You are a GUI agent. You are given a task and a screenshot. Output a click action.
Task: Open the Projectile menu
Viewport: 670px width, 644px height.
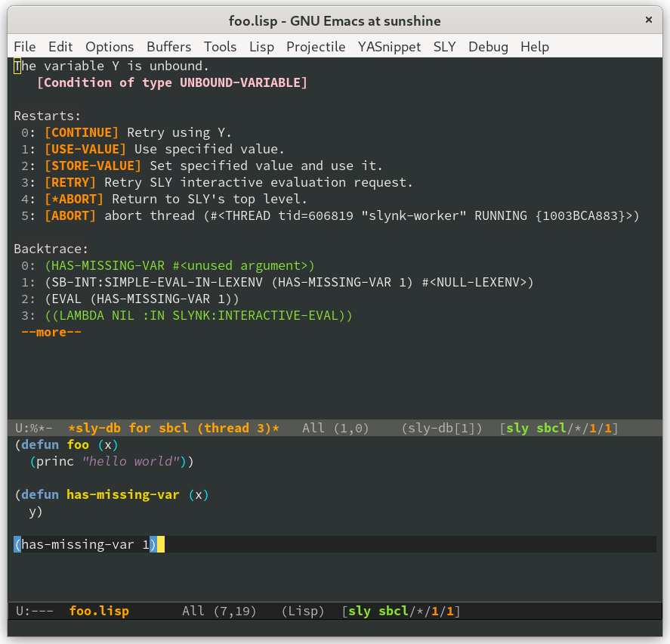point(316,47)
